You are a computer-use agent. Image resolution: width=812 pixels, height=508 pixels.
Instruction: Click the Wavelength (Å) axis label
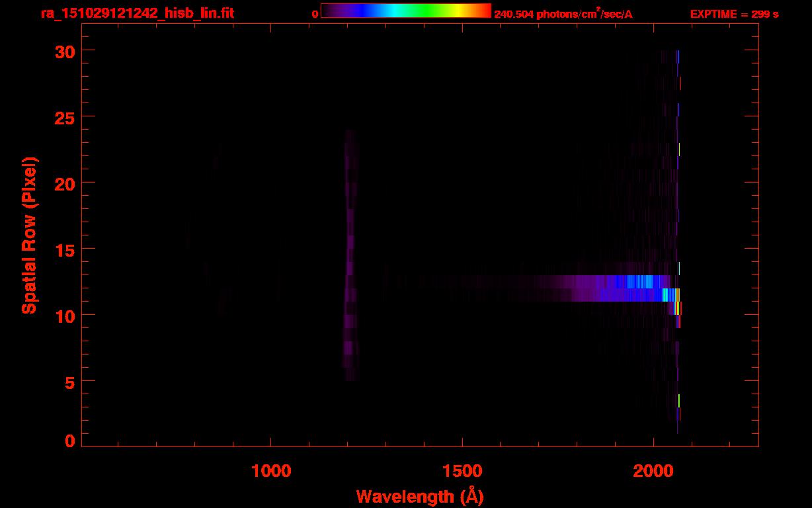(x=420, y=496)
